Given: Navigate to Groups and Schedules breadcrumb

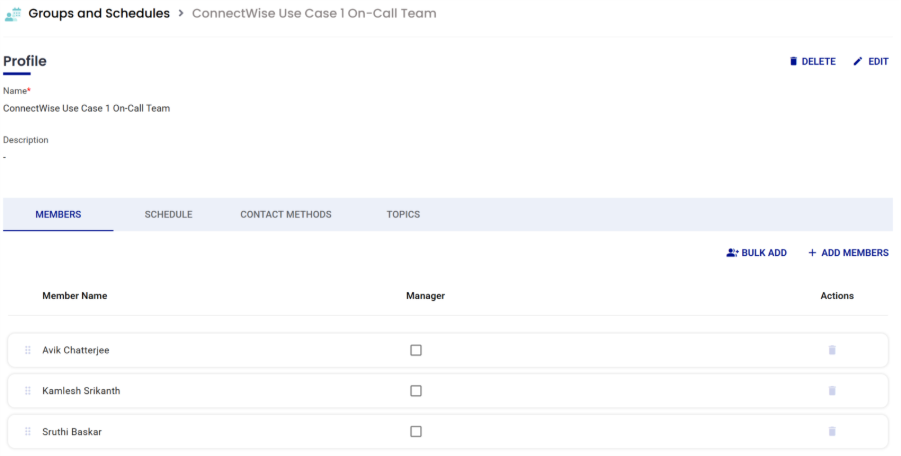Looking at the screenshot, I should point(99,14).
